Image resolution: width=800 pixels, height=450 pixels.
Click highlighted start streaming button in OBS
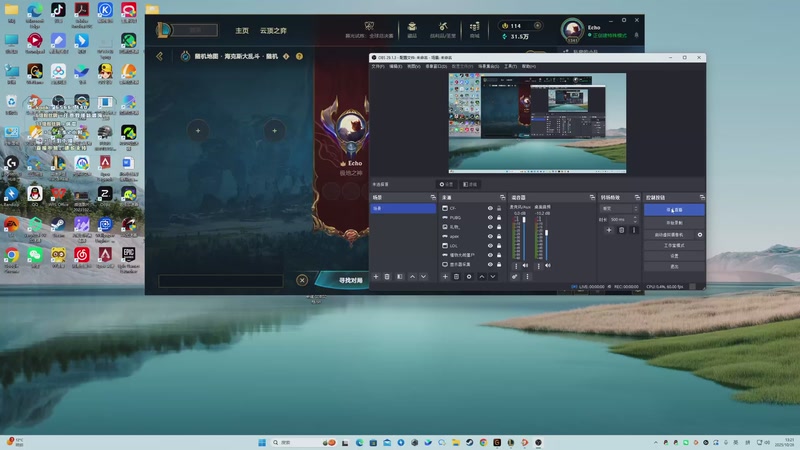674,210
